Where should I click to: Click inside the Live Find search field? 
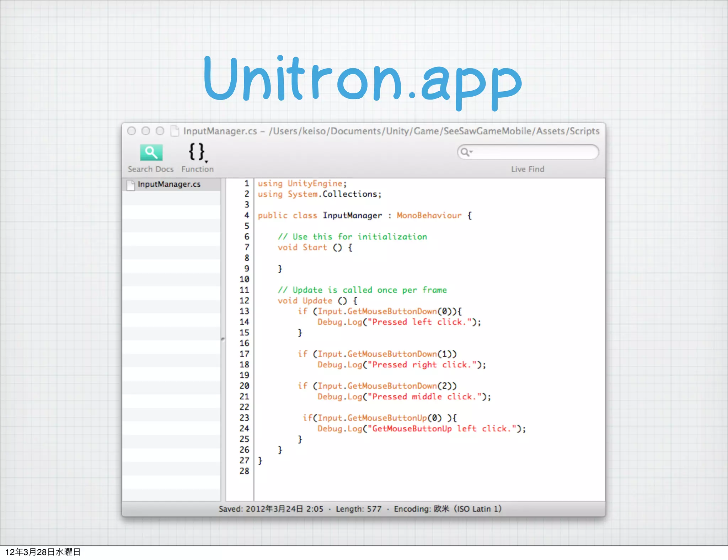click(528, 152)
